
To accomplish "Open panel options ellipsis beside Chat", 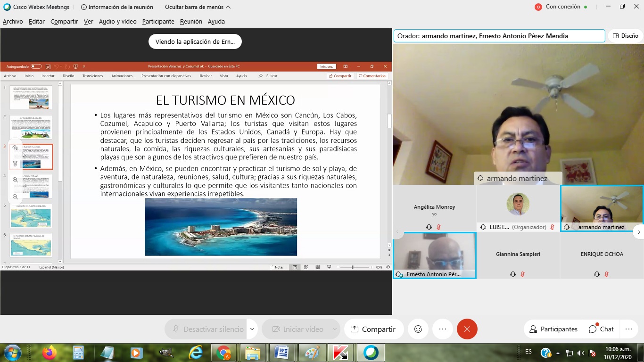I will [x=628, y=329].
